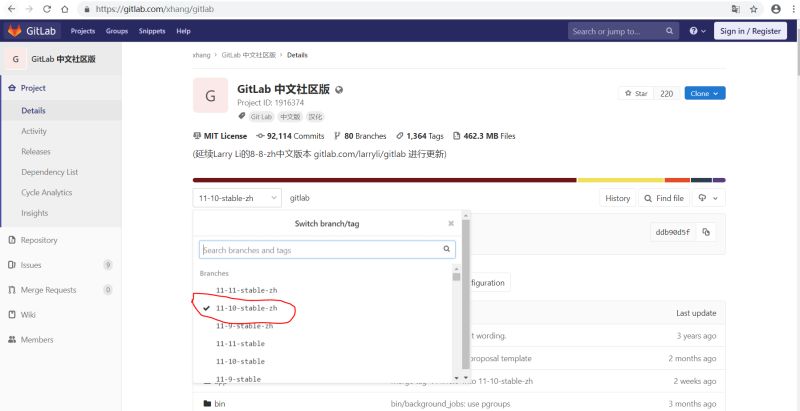Select checked branch 11-10-stable-zh
This screenshot has width=800, height=411.
[246, 308]
